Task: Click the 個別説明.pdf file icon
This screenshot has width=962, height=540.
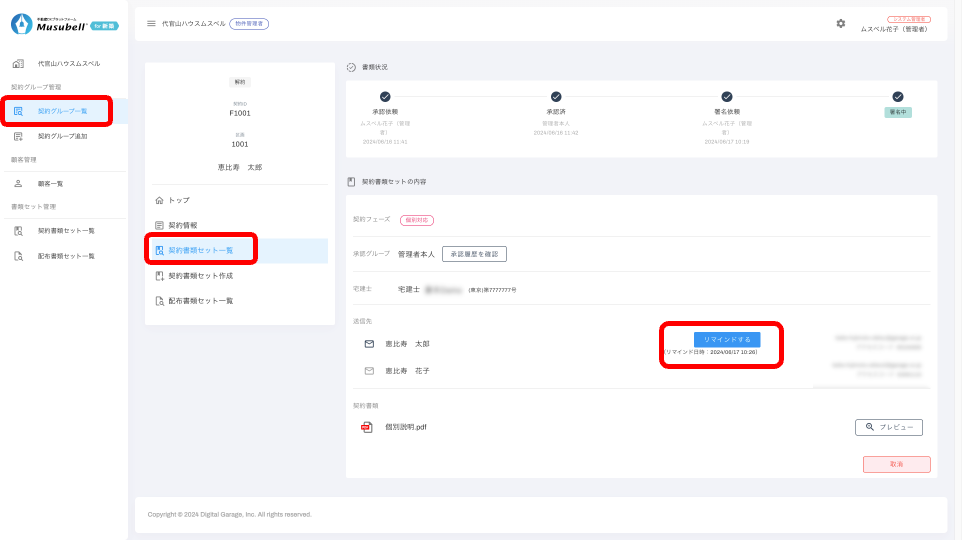Action: [367, 427]
